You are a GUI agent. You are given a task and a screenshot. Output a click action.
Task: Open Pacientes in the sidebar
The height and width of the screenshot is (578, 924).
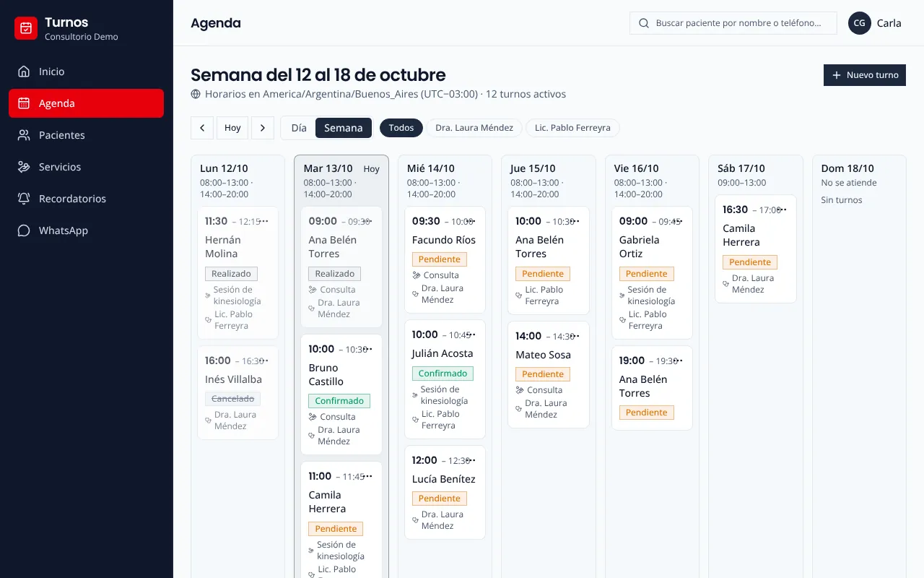click(87, 135)
